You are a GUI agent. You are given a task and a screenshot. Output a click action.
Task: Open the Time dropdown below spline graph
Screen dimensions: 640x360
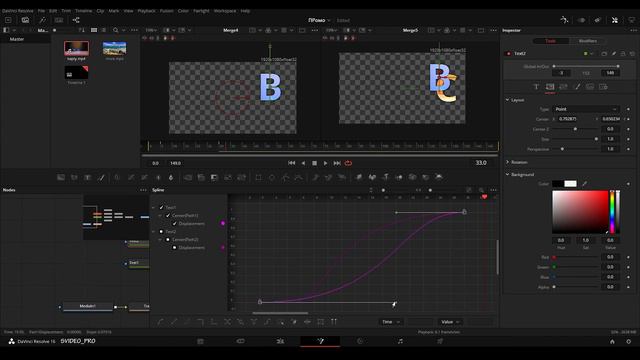point(391,322)
